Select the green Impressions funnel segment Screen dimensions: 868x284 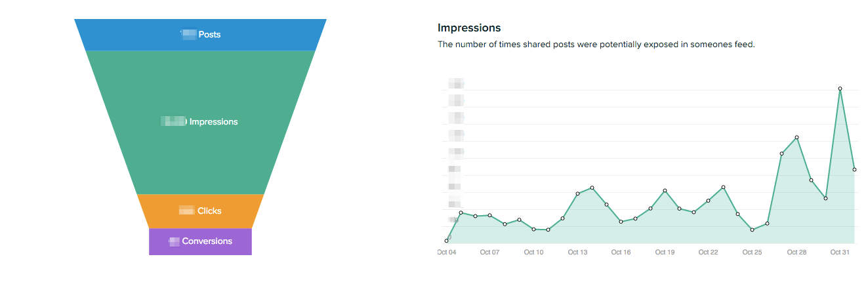click(x=200, y=122)
